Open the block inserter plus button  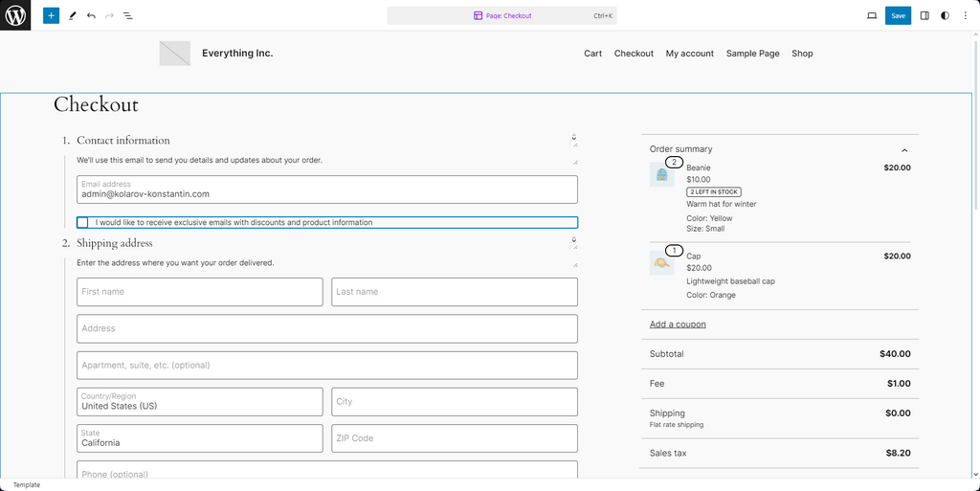pyautogui.click(x=51, y=15)
